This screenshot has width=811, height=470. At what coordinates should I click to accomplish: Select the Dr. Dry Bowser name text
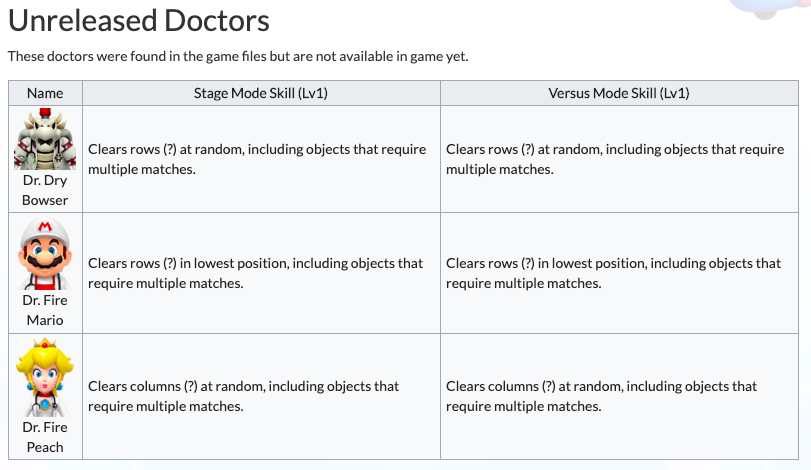tap(45, 190)
